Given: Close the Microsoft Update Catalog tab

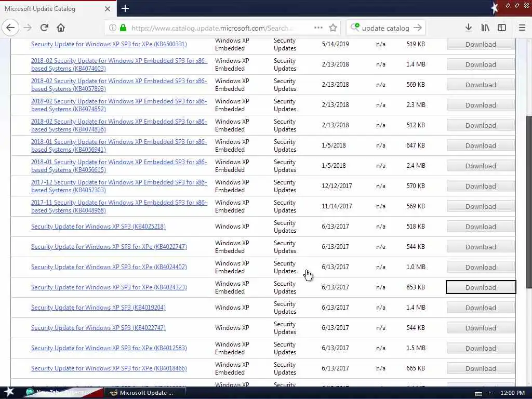Looking at the screenshot, I should [x=107, y=9].
